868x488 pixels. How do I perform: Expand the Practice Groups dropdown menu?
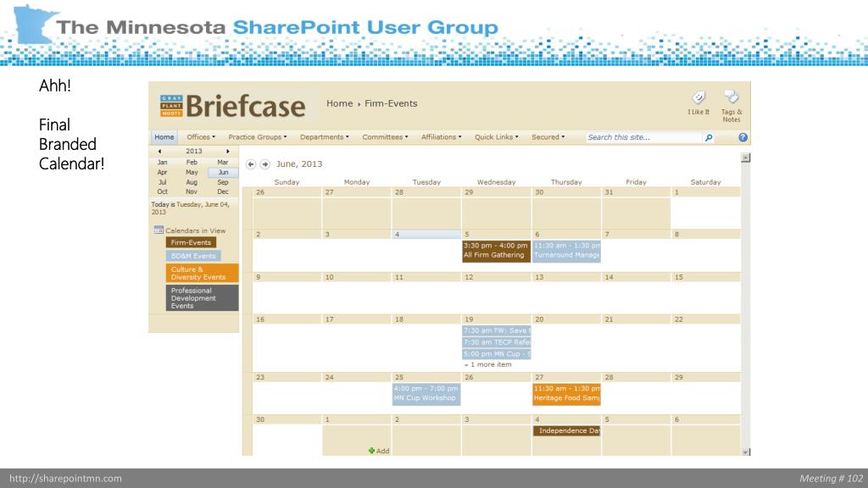pos(258,137)
